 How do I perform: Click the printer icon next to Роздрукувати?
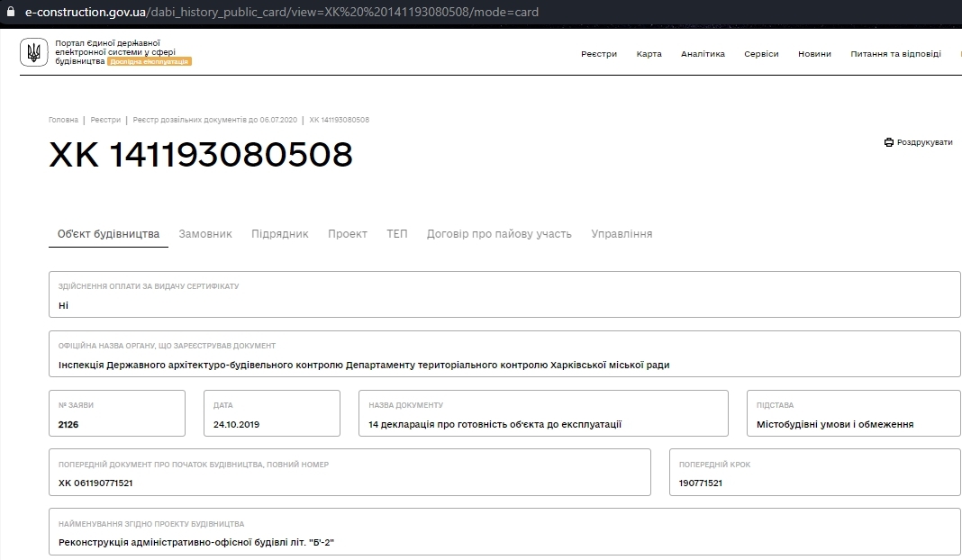pyautogui.click(x=888, y=142)
